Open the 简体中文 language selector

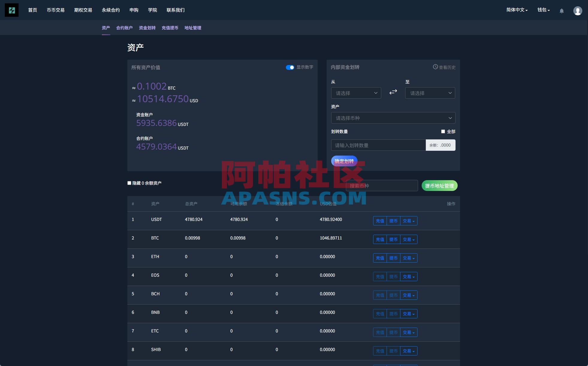pyautogui.click(x=516, y=10)
